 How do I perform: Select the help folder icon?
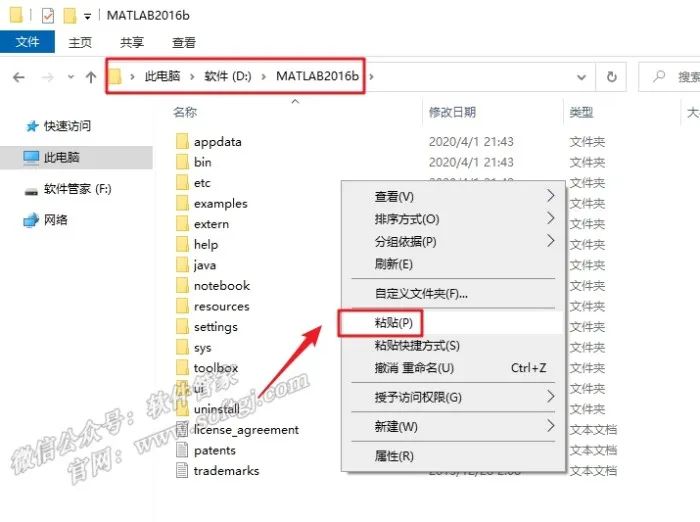point(182,244)
